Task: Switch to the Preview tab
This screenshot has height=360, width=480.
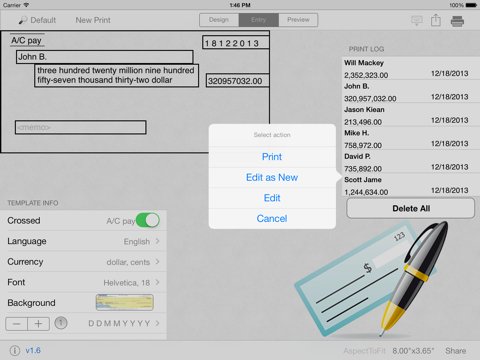Action: (298, 20)
